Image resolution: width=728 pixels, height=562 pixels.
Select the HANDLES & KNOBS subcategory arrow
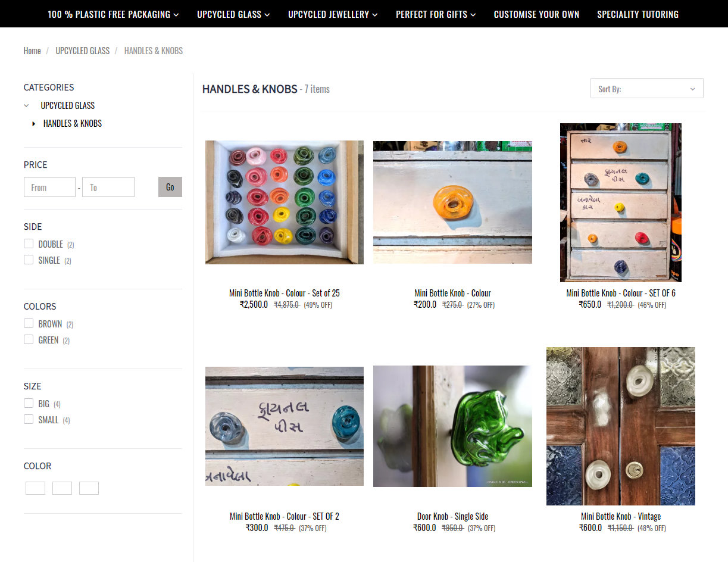tap(33, 124)
